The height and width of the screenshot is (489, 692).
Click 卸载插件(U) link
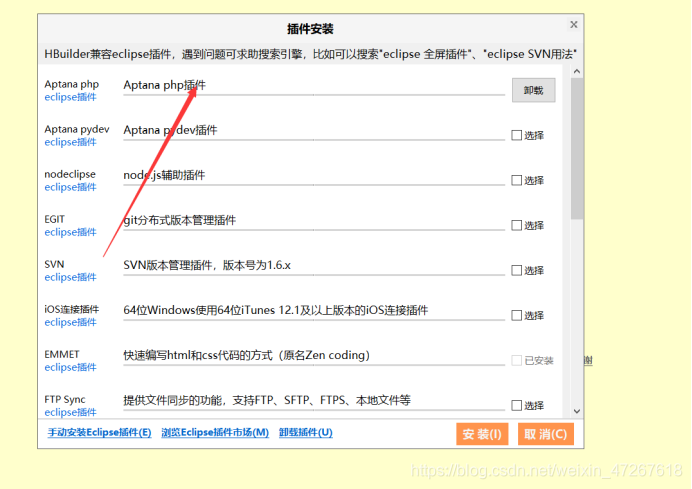tap(305, 433)
